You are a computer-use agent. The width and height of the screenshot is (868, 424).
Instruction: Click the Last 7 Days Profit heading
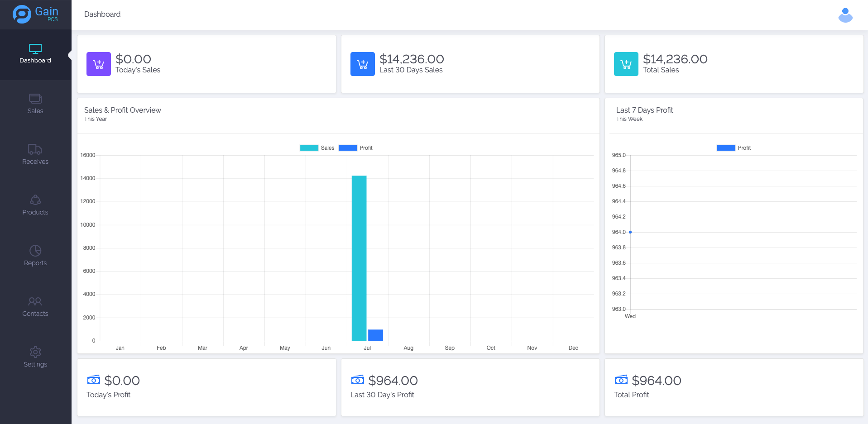(644, 110)
